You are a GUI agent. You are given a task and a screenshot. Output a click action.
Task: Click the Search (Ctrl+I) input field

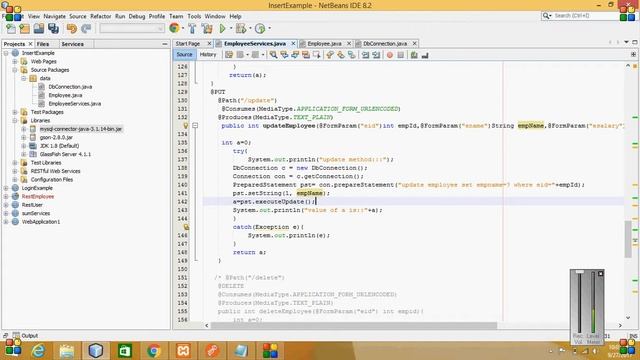click(585, 16)
